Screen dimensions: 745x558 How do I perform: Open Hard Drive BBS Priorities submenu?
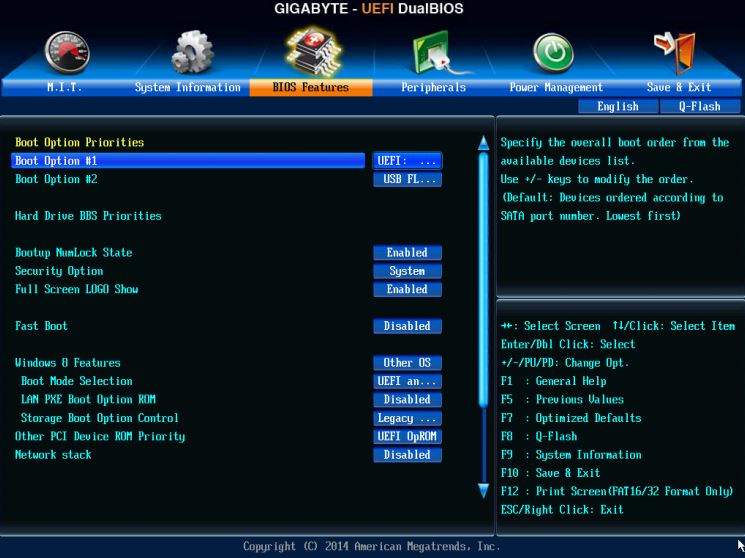click(x=88, y=216)
